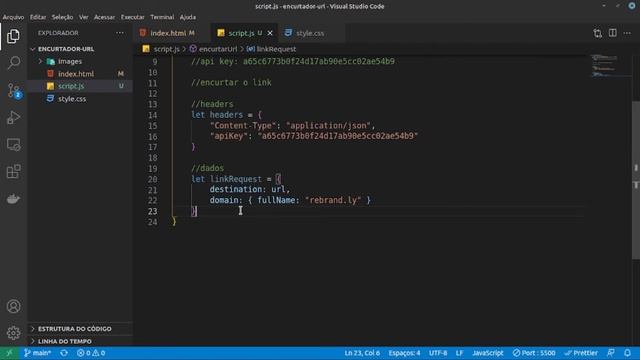Close the script.js tab

click(270, 33)
